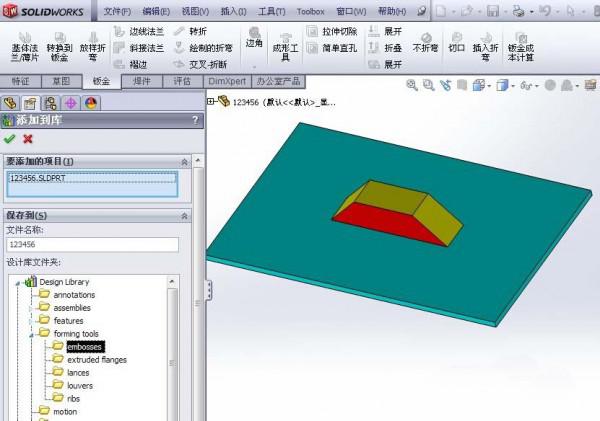
Task: Open the 文件(F) menu
Action: coord(117,11)
